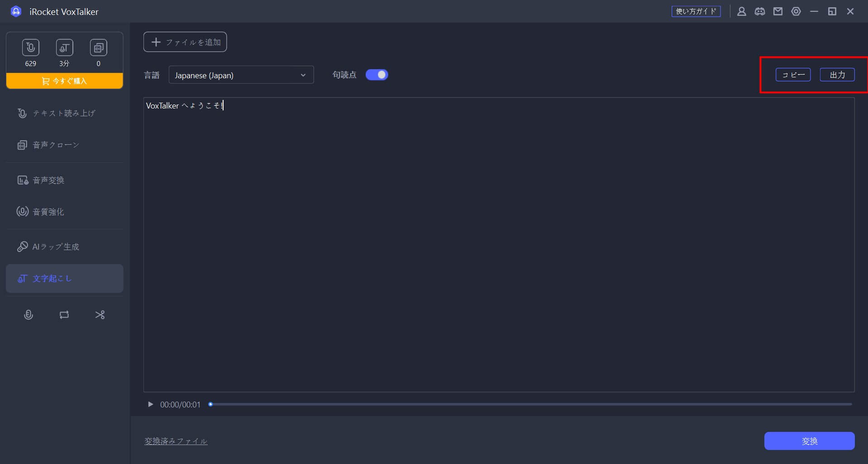868x464 pixels.
Task: Click ファイルを追加 to add a file
Action: (x=185, y=42)
